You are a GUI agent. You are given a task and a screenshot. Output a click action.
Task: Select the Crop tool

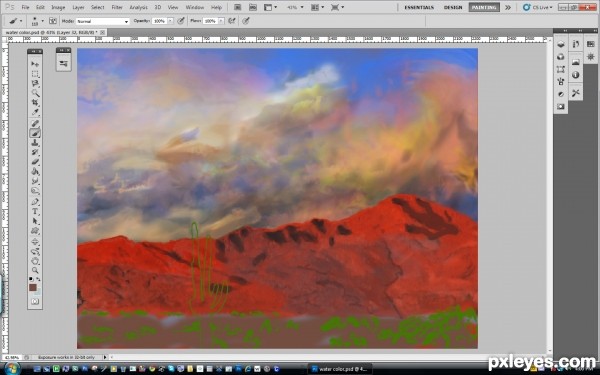[x=35, y=103]
